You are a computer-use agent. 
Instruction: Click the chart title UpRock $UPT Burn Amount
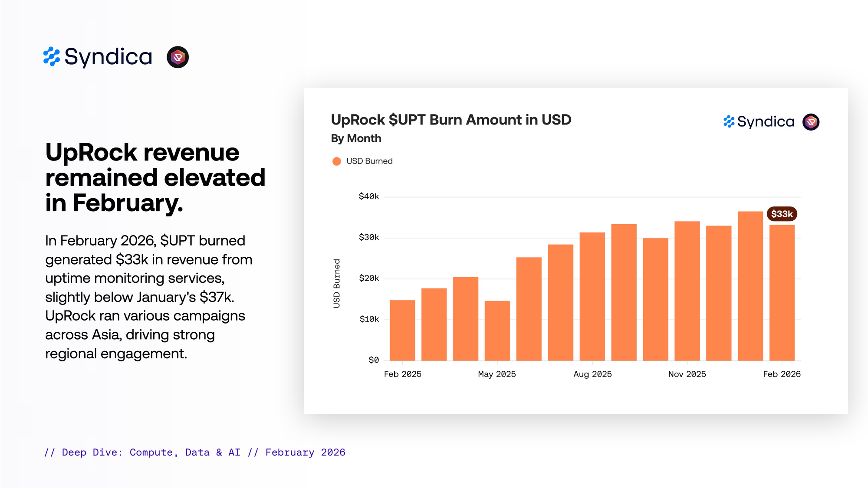tap(451, 120)
